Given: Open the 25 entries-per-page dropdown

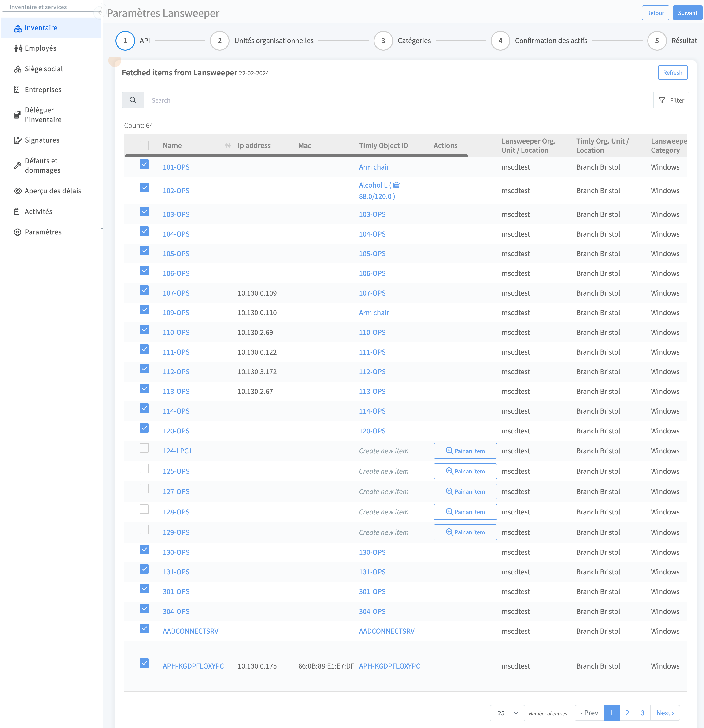Looking at the screenshot, I should tap(507, 713).
